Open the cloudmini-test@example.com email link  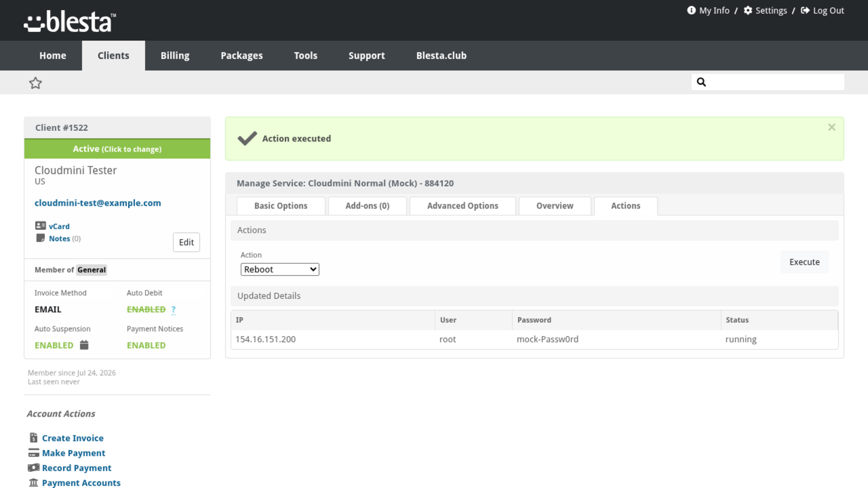pos(98,203)
